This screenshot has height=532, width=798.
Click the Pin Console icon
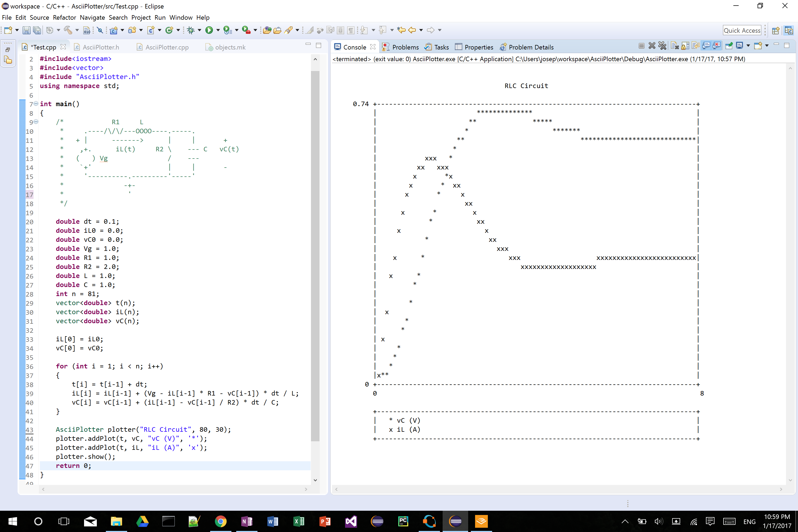729,46
